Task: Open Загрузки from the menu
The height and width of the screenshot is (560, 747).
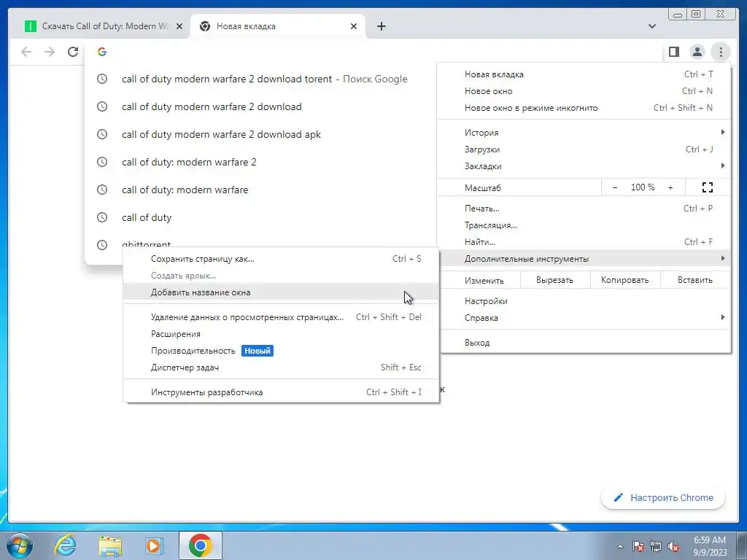Action: pyautogui.click(x=584, y=149)
